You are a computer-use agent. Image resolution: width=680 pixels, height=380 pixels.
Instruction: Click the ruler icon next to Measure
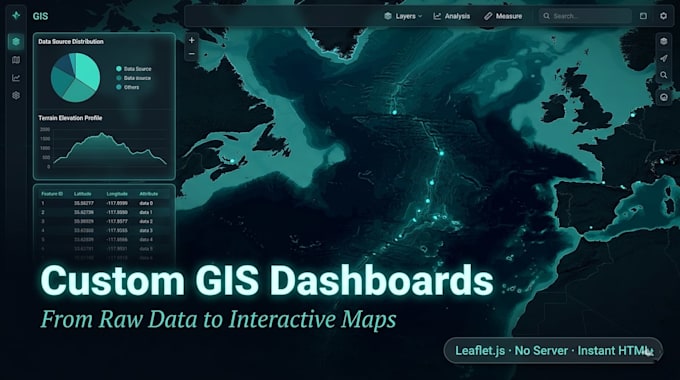click(x=488, y=16)
